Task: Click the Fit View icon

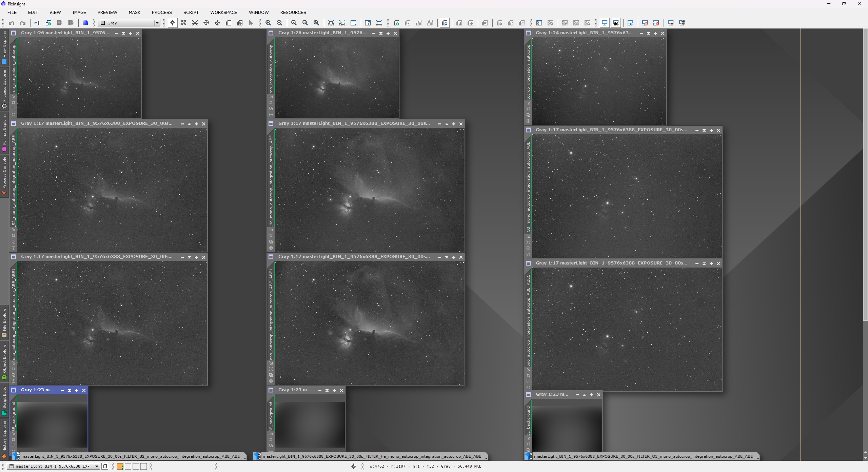Action: coord(331,23)
